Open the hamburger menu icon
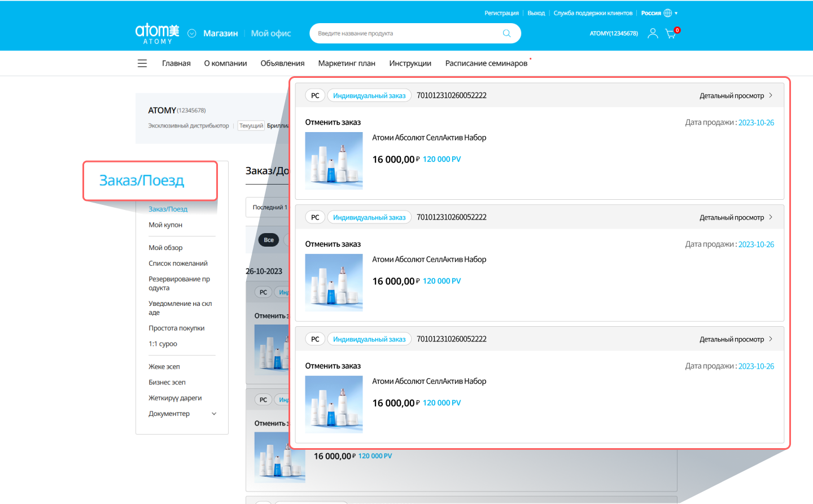 142,63
